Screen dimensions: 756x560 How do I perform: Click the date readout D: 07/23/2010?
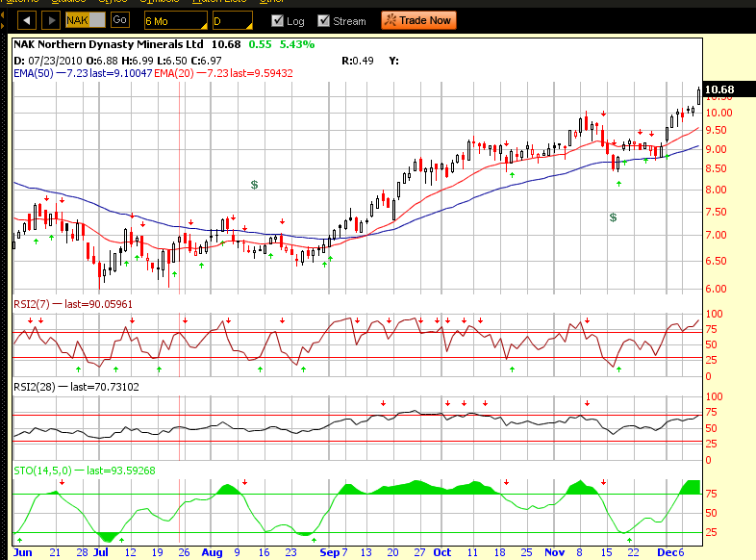[48, 61]
